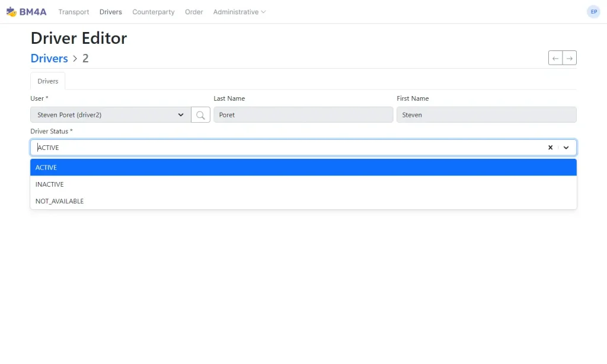
Task: Collapse the Driver Status dropdown chevron
Action: pyautogui.click(x=566, y=148)
